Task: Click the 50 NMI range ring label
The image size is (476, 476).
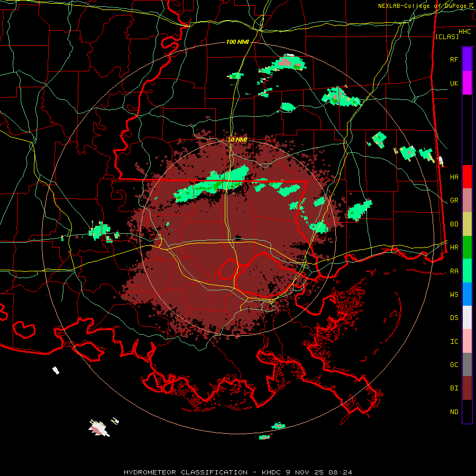Action: click(237, 140)
